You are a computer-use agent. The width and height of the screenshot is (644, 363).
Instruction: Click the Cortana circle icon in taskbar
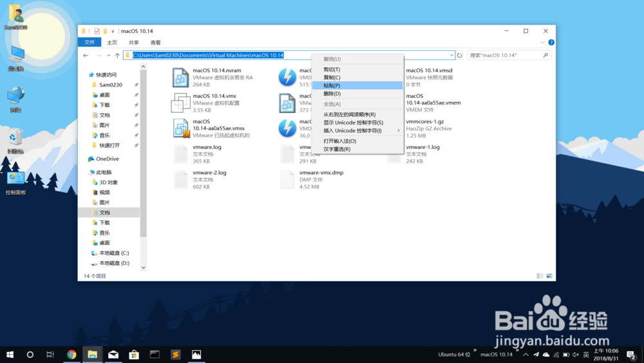(x=30, y=355)
